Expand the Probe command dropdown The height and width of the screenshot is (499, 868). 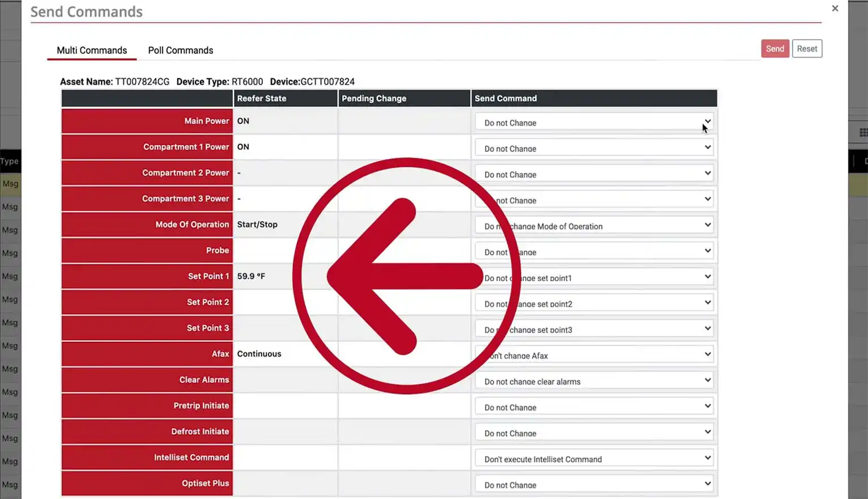click(x=594, y=252)
